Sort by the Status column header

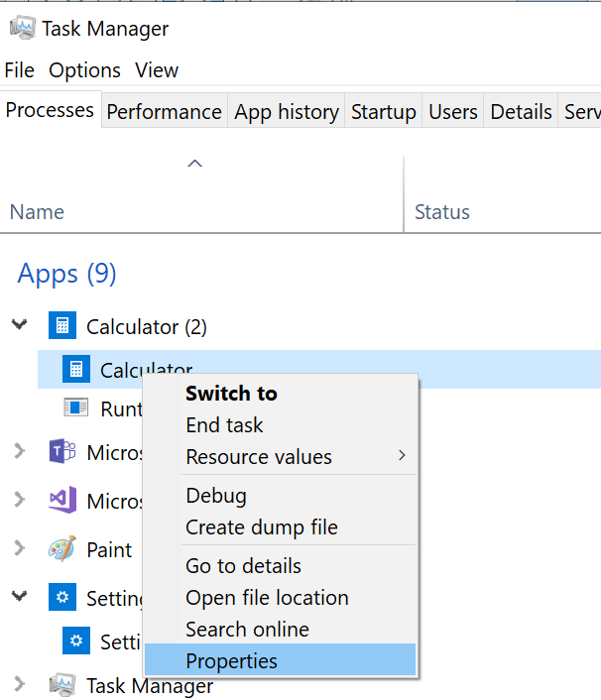click(442, 211)
